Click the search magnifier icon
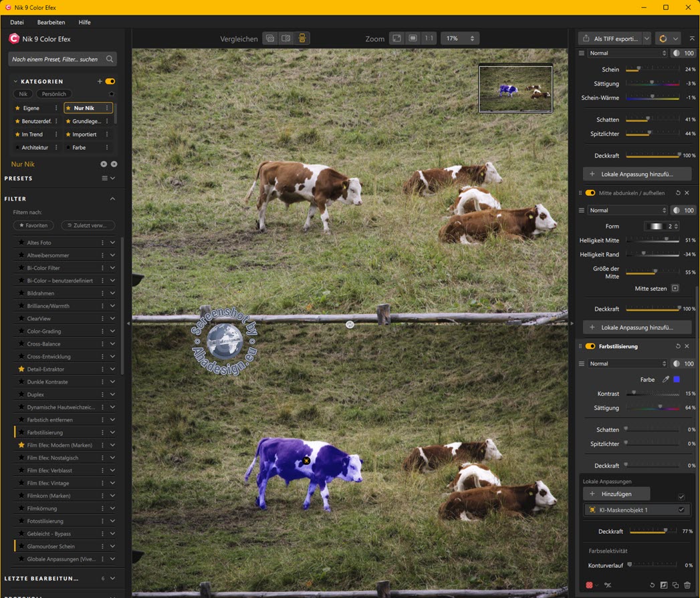 pos(110,59)
